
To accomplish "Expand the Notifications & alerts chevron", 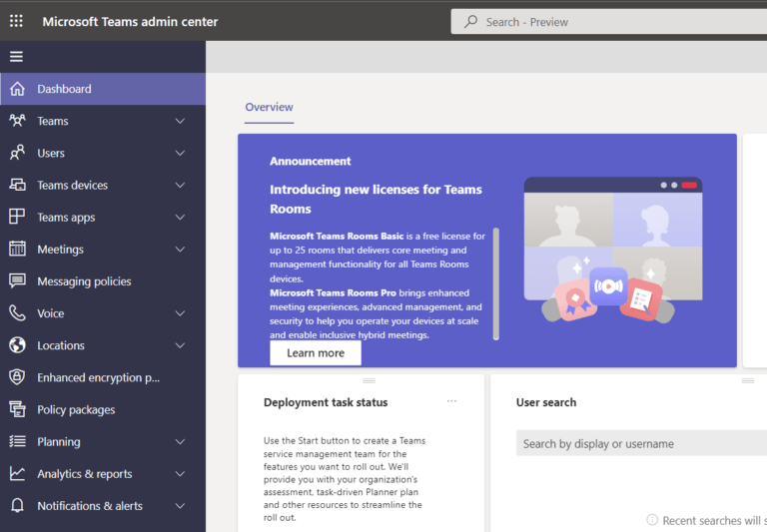I will [180, 506].
